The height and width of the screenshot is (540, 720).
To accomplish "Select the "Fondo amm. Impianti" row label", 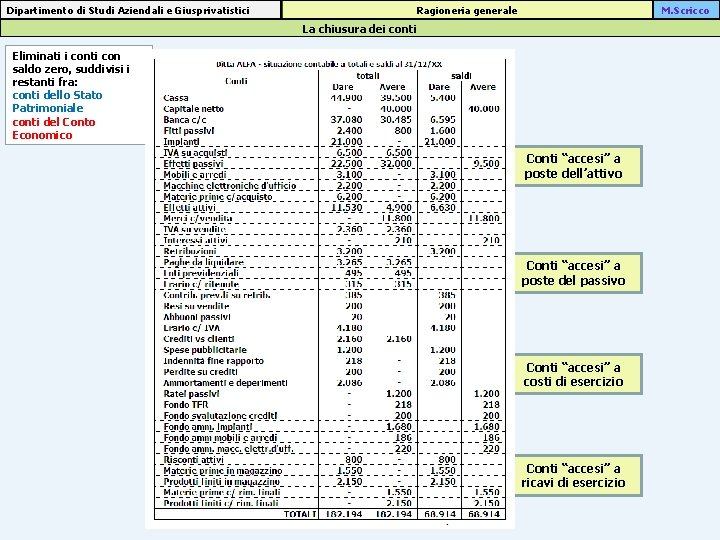I will click(x=208, y=427).
